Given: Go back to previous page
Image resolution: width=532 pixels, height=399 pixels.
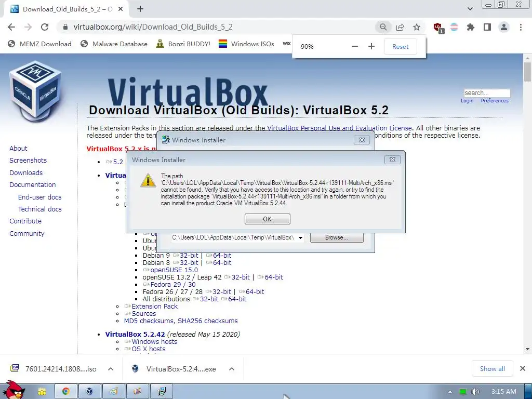Looking at the screenshot, I should pyautogui.click(x=11, y=27).
